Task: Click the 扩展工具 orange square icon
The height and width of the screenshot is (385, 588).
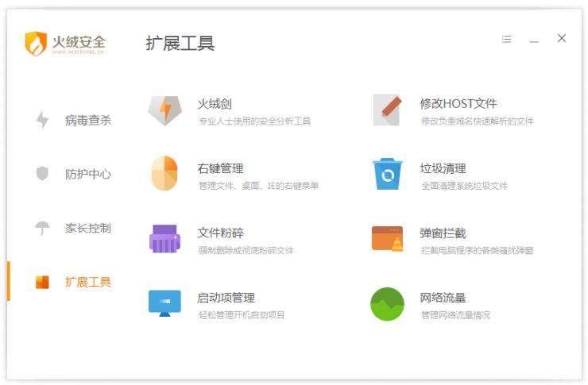Action: tap(42, 282)
